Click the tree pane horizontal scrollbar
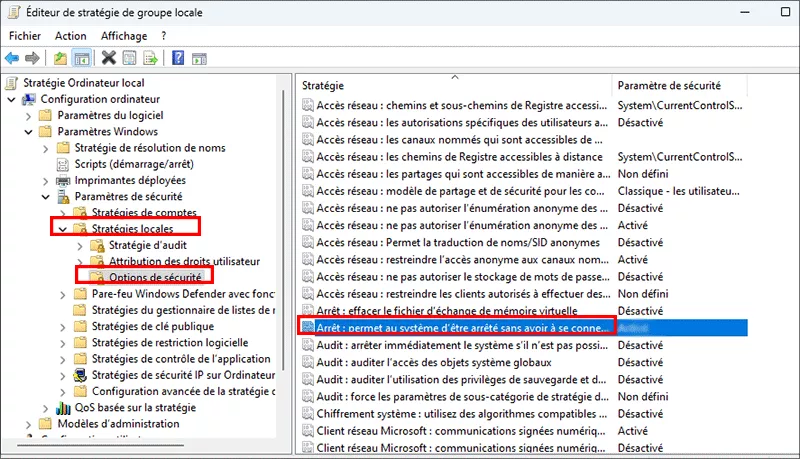The width and height of the screenshot is (800, 459). coord(101,445)
